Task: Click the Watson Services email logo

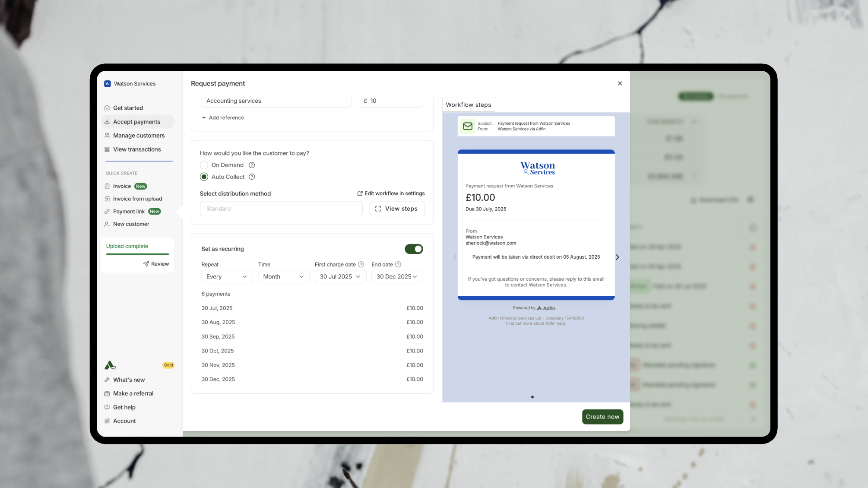Action: coord(537,168)
